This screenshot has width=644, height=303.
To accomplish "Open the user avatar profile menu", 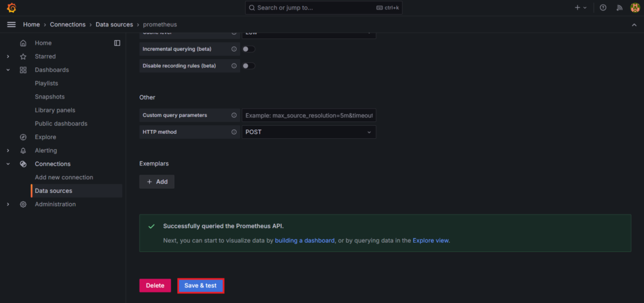I will click(x=635, y=8).
